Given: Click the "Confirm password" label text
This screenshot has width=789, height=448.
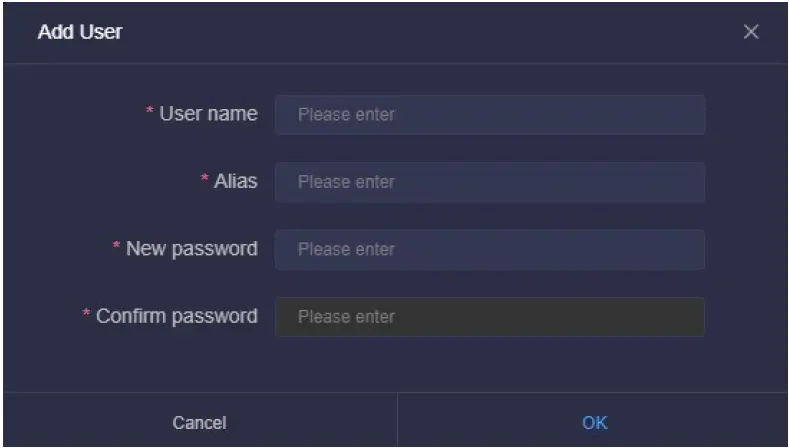Looking at the screenshot, I should tap(176, 316).
